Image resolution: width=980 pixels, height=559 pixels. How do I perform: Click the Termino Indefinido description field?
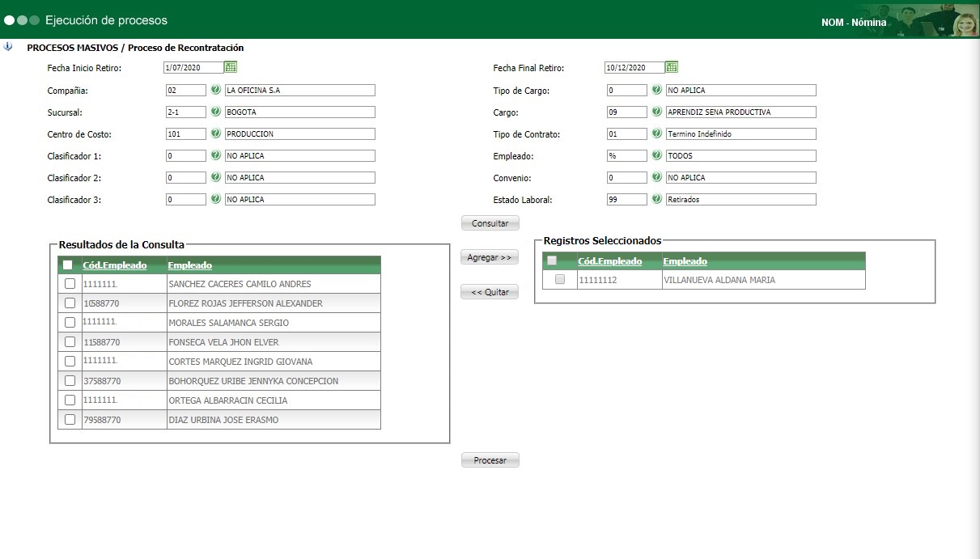(741, 133)
